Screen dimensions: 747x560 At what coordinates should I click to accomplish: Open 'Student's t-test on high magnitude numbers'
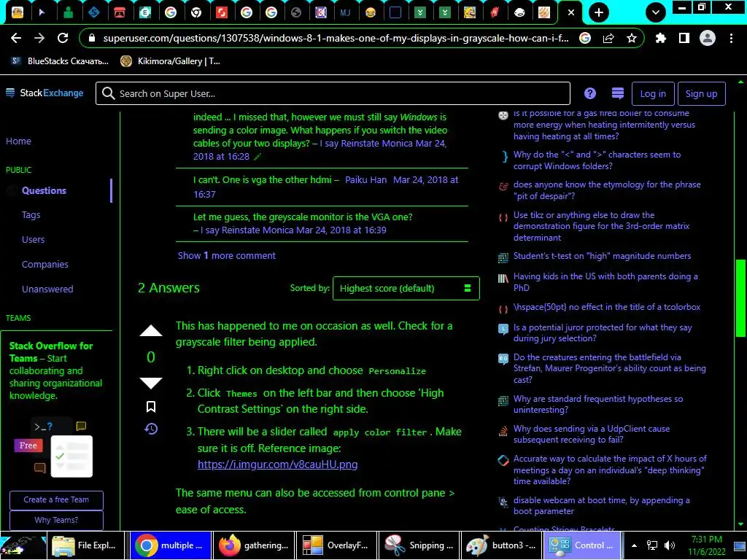[602, 256]
